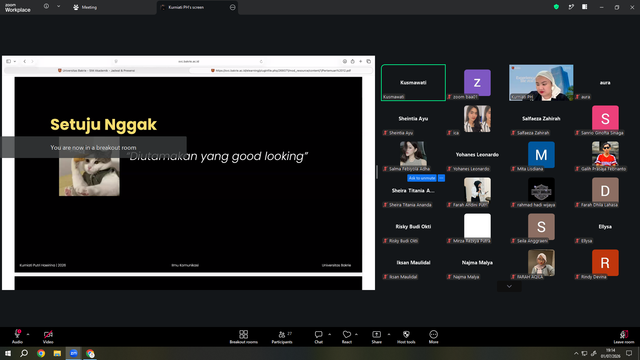This screenshot has height=360, width=640.
Task: Open Breakout rooms panel
Action: click(x=243, y=336)
